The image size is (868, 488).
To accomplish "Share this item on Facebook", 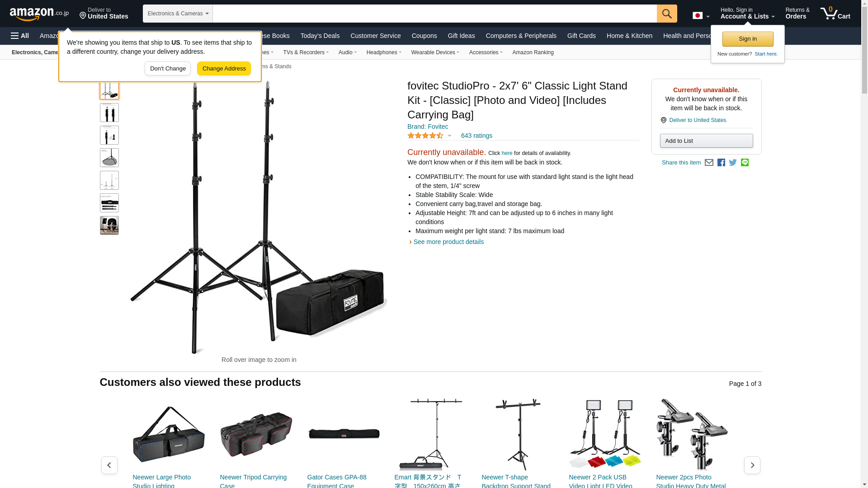I will (721, 163).
